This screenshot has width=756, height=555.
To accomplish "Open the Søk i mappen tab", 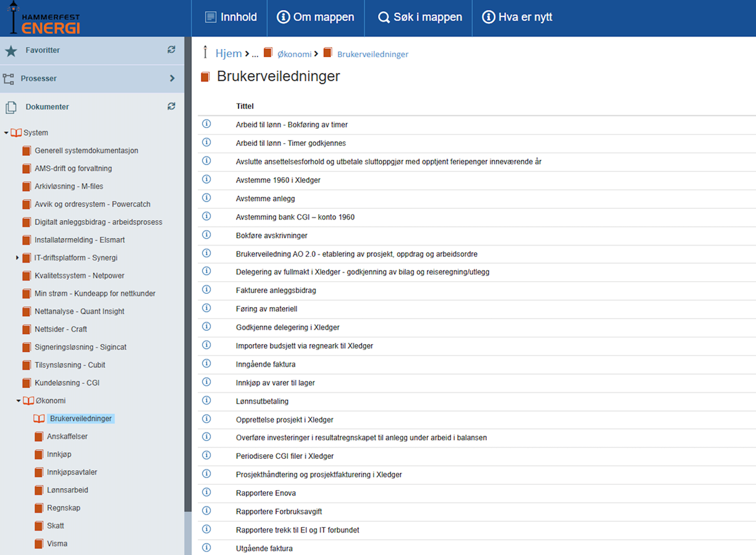I will click(x=418, y=17).
